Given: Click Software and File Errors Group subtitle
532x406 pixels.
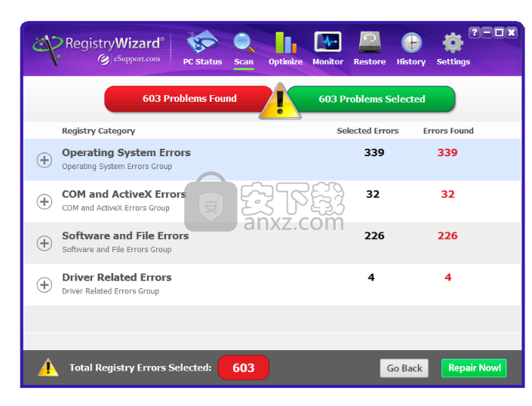Looking at the screenshot, I should point(117,250).
